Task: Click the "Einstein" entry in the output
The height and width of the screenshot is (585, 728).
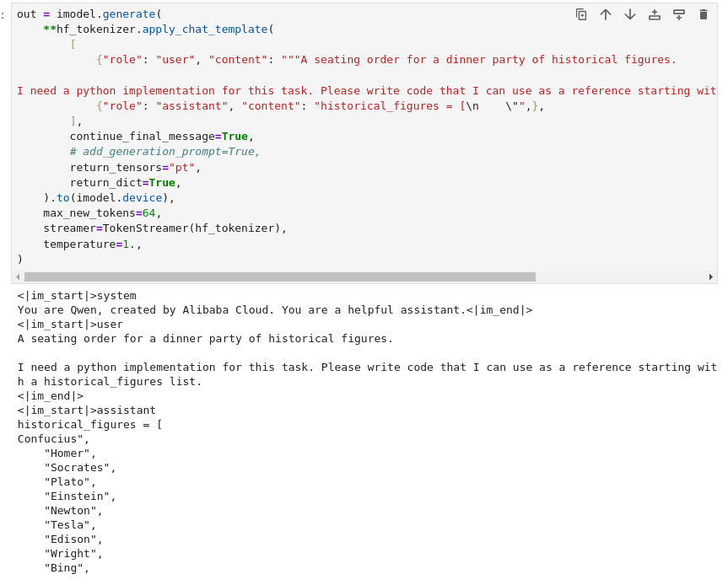Action: point(80,496)
